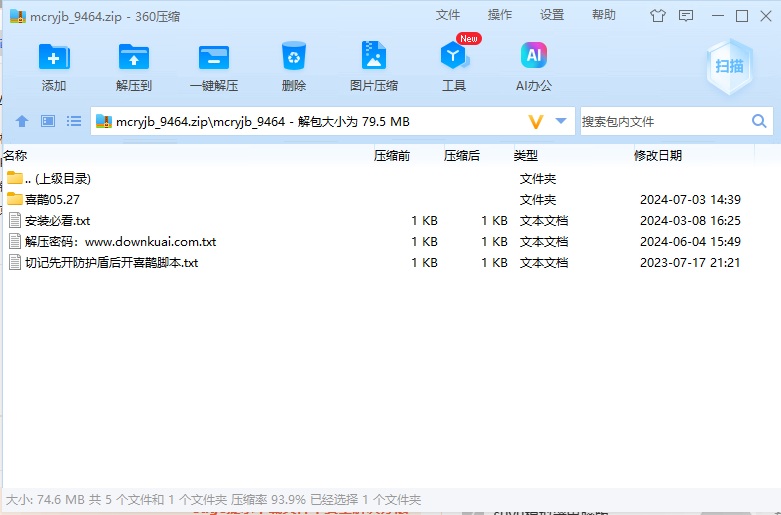Switch to list view mode
This screenshot has height=515, width=781.
point(74,121)
